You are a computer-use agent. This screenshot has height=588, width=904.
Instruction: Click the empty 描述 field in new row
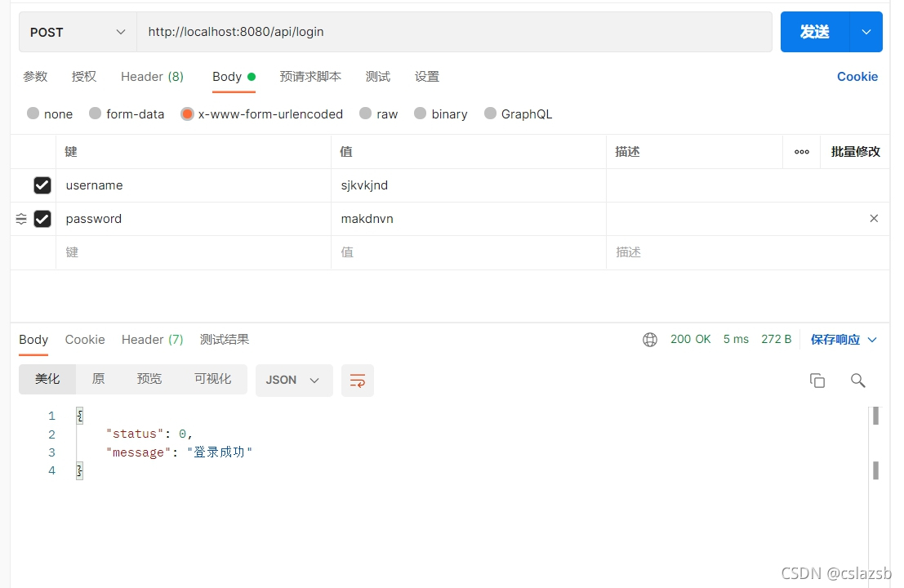pyautogui.click(x=747, y=252)
